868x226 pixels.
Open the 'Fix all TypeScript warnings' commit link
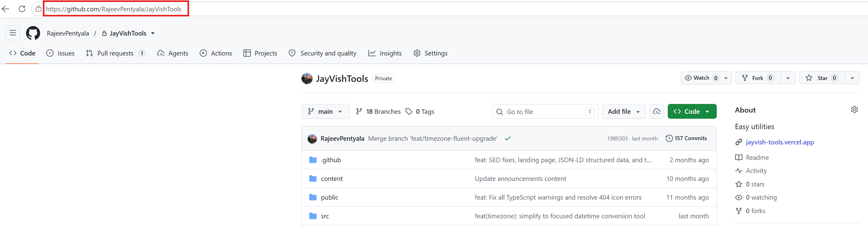[x=558, y=198]
